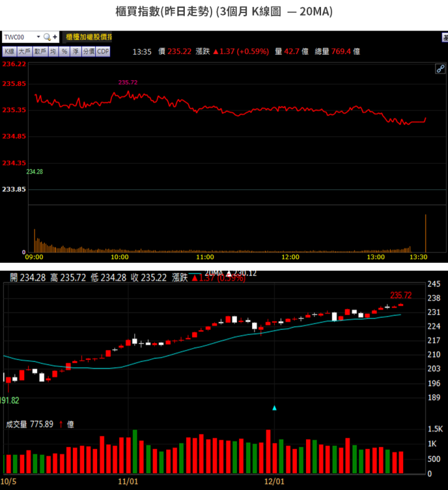Click the closing volume spike bar at 13:30
Screen dimensions: 448x490
426,233
